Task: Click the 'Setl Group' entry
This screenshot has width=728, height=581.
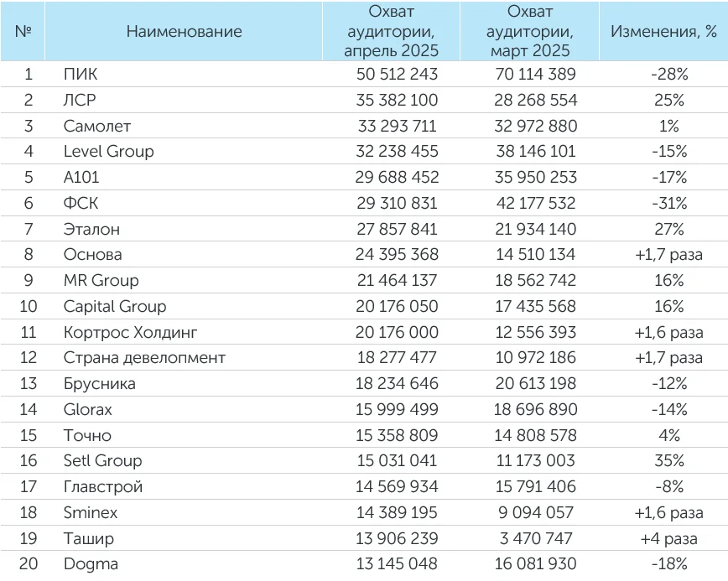Action: tap(102, 460)
